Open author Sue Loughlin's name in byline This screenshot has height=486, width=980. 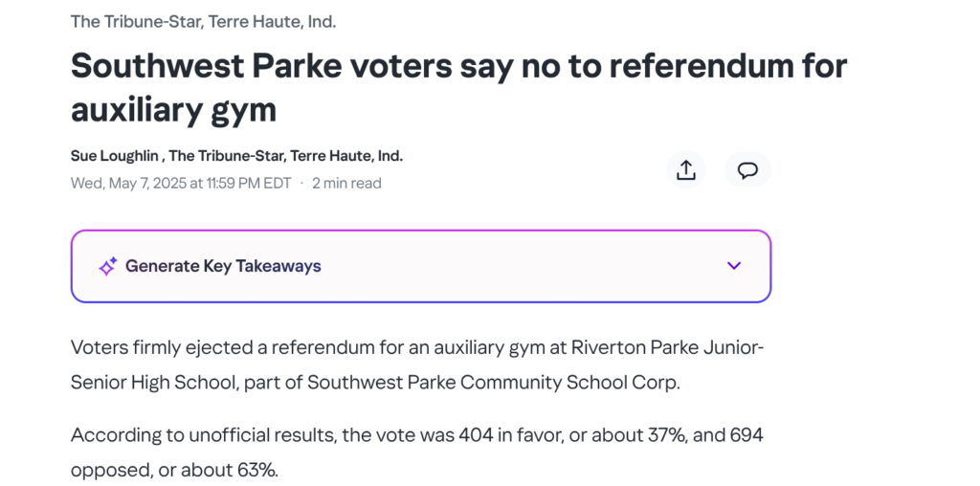tap(115, 156)
